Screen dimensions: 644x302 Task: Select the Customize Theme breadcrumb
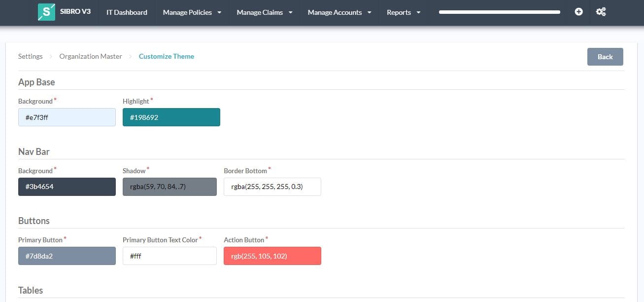pos(166,56)
